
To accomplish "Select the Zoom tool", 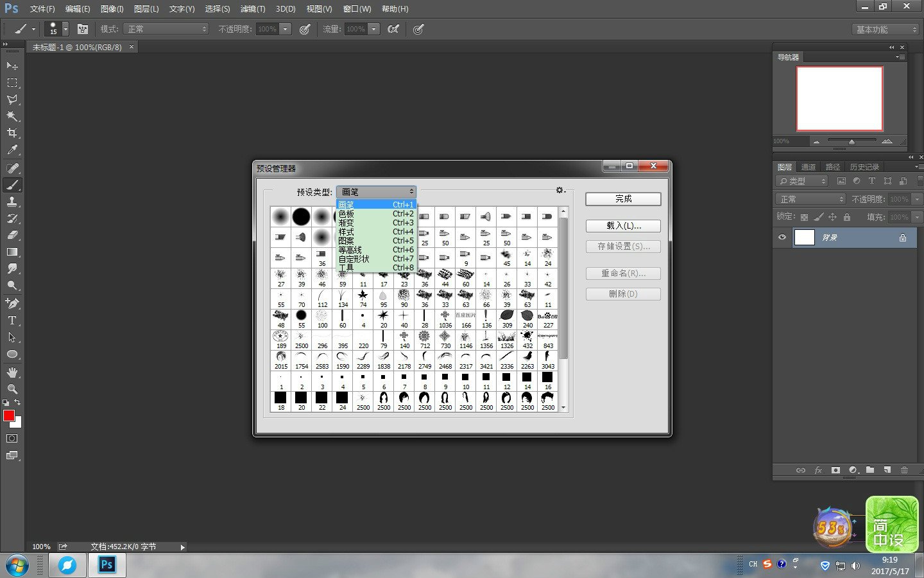I will pyautogui.click(x=12, y=389).
